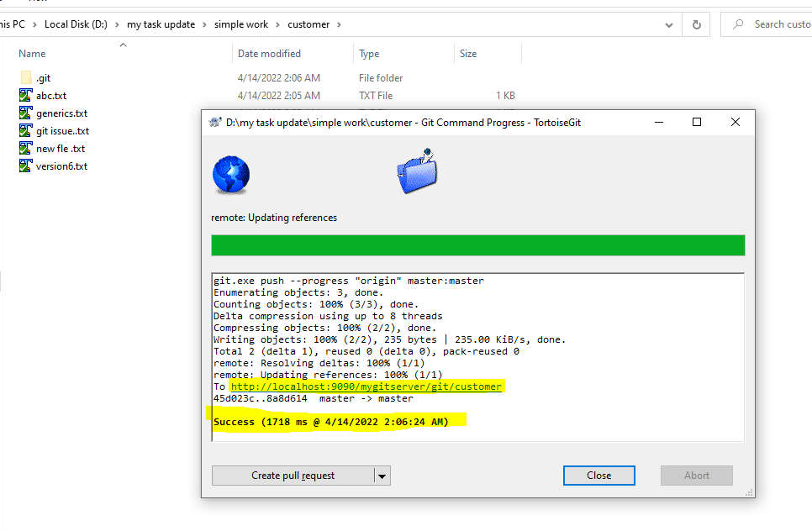Click the remote: Updating references status label

274,218
